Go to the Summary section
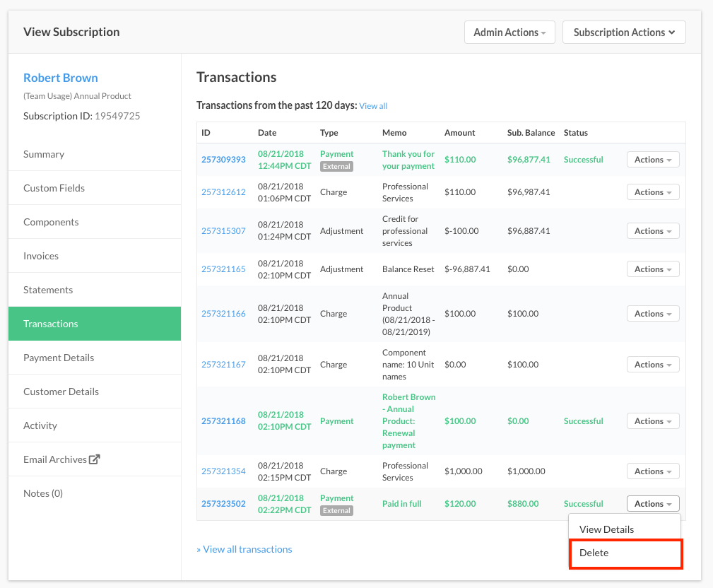 (95, 154)
